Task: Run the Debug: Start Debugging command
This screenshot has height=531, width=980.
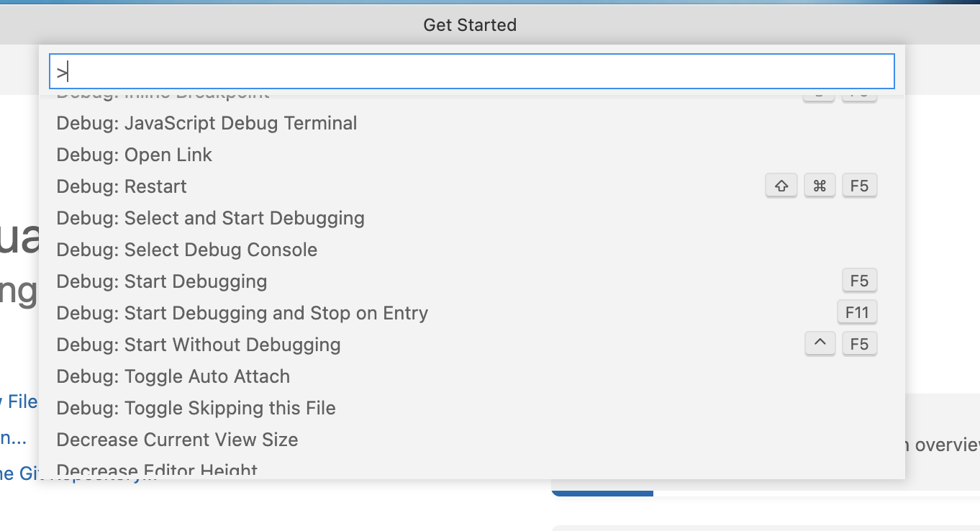Action: click(x=472, y=281)
